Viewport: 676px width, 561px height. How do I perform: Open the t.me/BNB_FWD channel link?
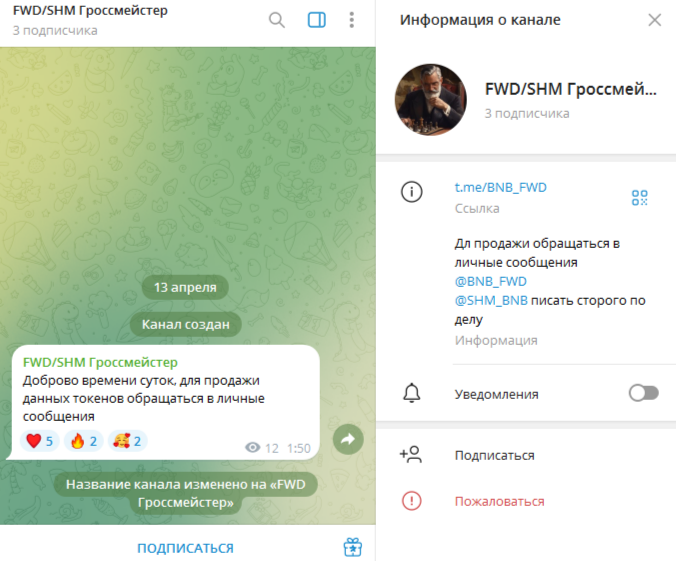[501, 188]
